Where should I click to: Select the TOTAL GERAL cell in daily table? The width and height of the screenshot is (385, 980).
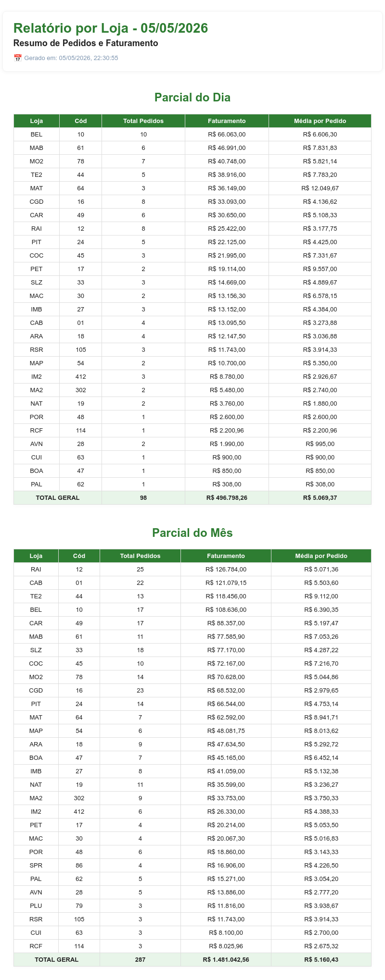tap(58, 498)
